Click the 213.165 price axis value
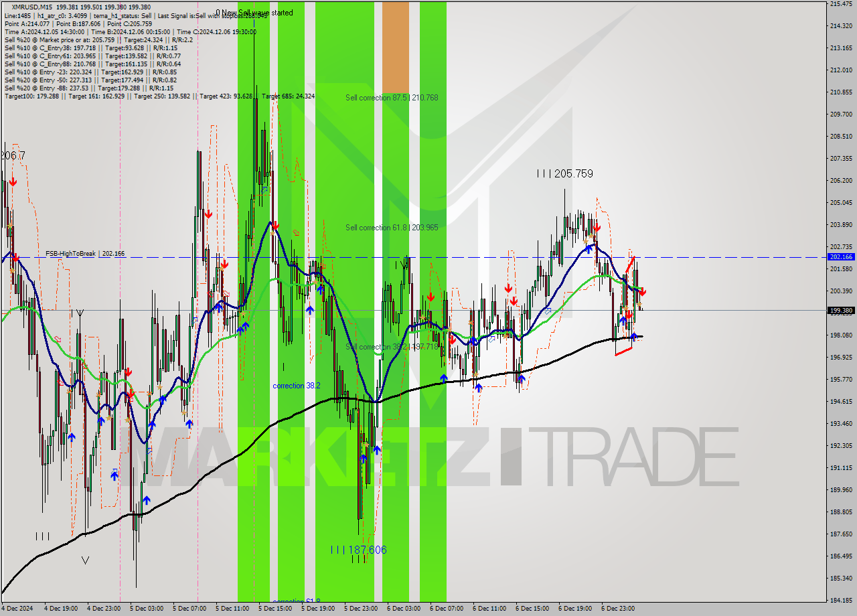This screenshot has height=616, width=857. 841,48
